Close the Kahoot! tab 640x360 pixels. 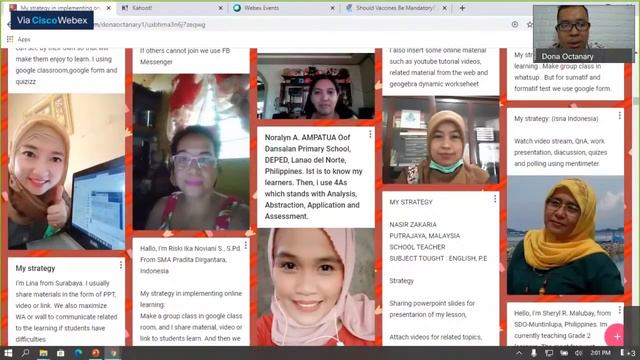point(220,8)
